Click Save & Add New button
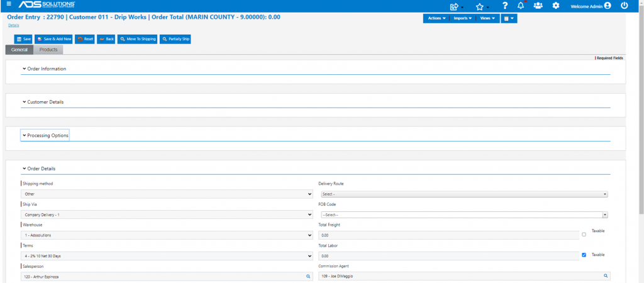Image resolution: width=644 pixels, height=283 pixels. (54, 39)
